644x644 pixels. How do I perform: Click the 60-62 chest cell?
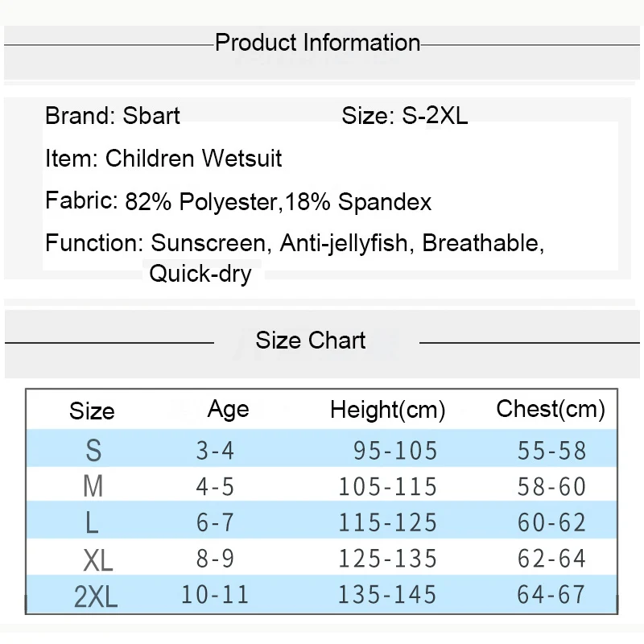[x=552, y=522]
